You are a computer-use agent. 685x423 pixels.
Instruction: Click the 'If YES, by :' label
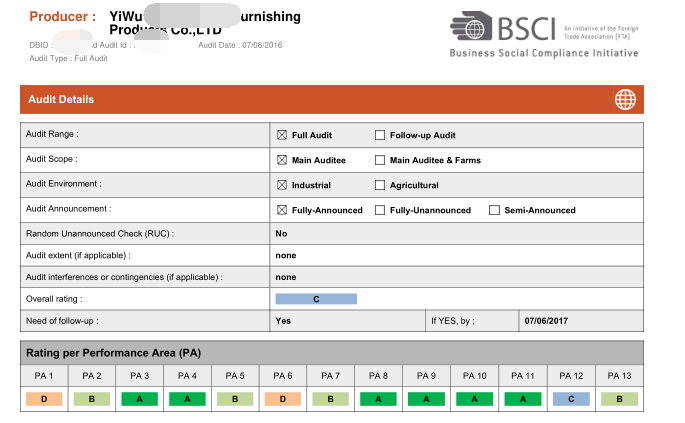click(x=453, y=321)
